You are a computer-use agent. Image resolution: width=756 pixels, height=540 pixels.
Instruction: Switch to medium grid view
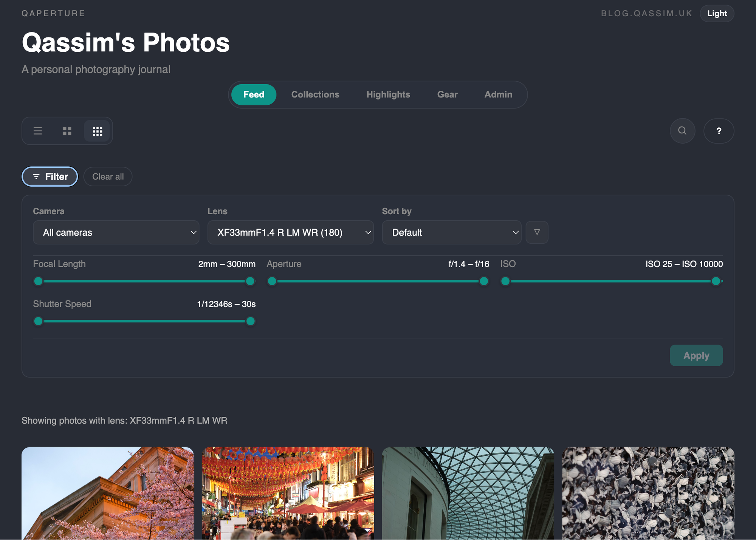pyautogui.click(x=67, y=131)
